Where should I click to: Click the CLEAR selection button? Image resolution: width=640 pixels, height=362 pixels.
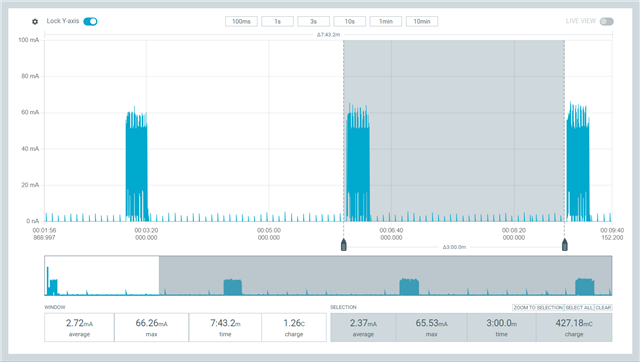pyautogui.click(x=603, y=307)
